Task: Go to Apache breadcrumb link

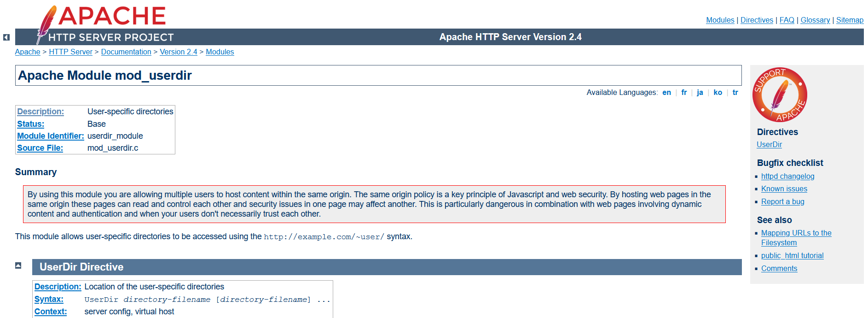Action: click(x=28, y=52)
